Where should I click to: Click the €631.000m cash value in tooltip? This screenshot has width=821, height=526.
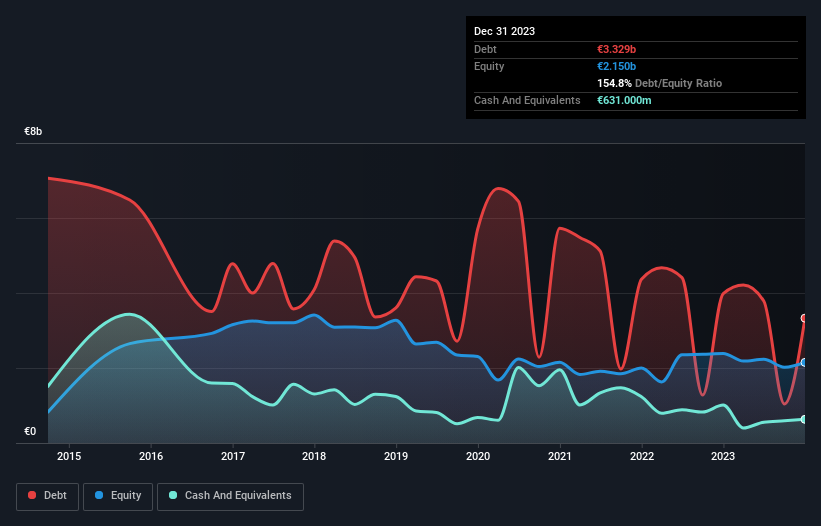[624, 100]
